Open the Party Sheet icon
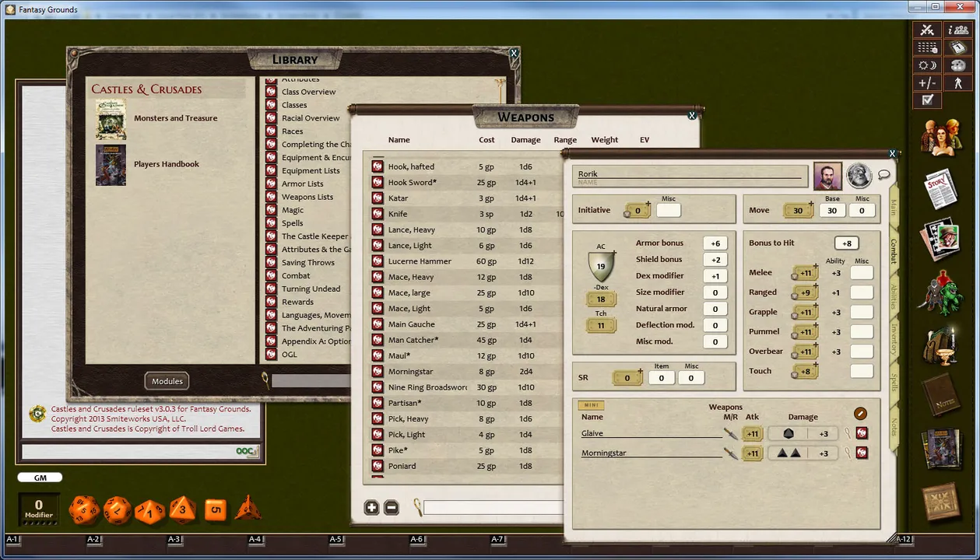 click(957, 30)
